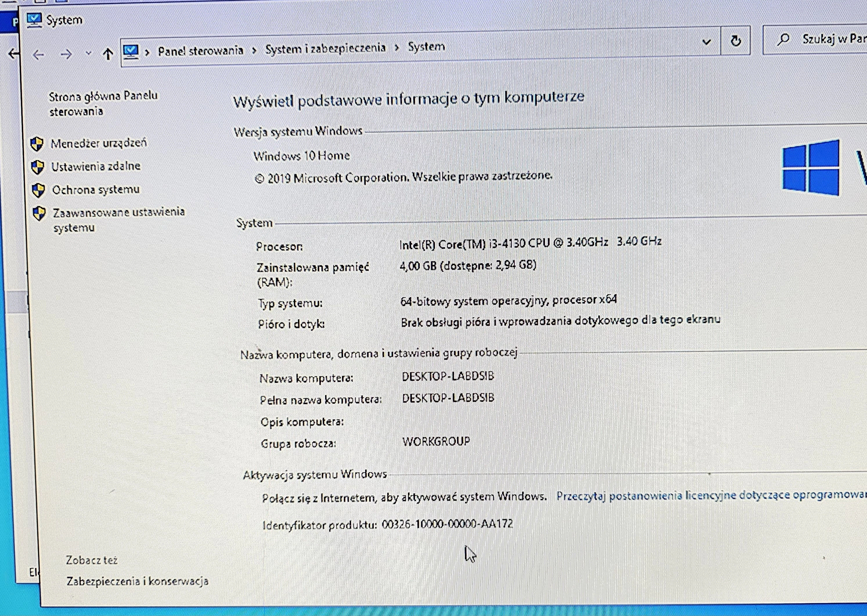Open Ochrona systemu
This screenshot has height=616, width=867.
pyautogui.click(x=96, y=189)
